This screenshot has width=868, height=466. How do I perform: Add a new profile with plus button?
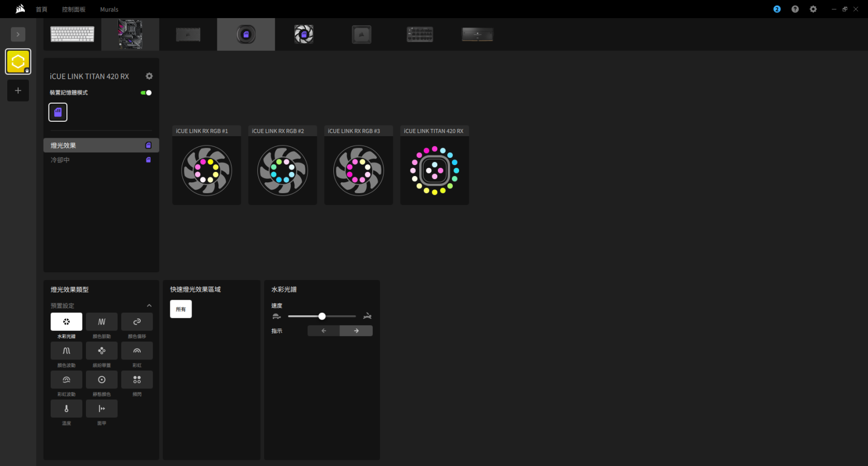(18, 91)
